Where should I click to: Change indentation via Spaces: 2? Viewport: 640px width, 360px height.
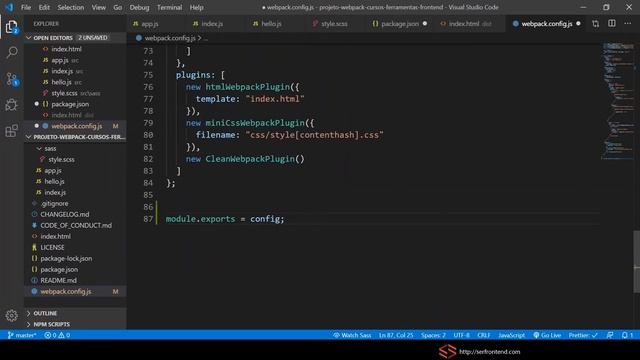coord(433,335)
